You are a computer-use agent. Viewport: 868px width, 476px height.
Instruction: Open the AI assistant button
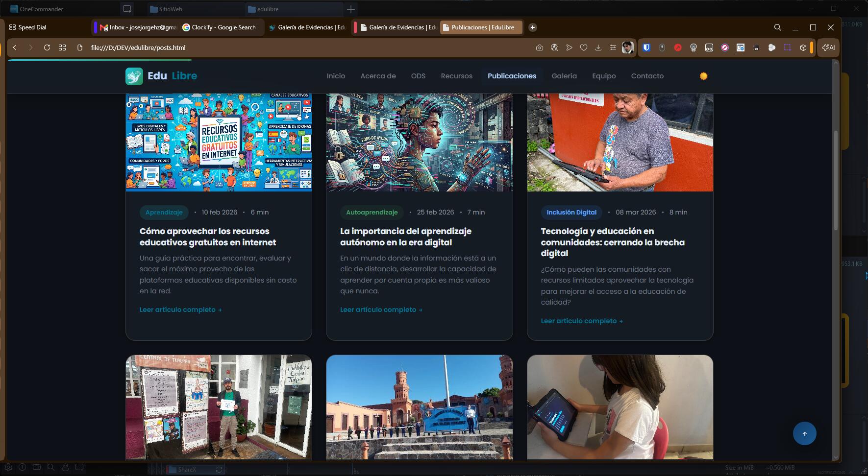(x=828, y=48)
